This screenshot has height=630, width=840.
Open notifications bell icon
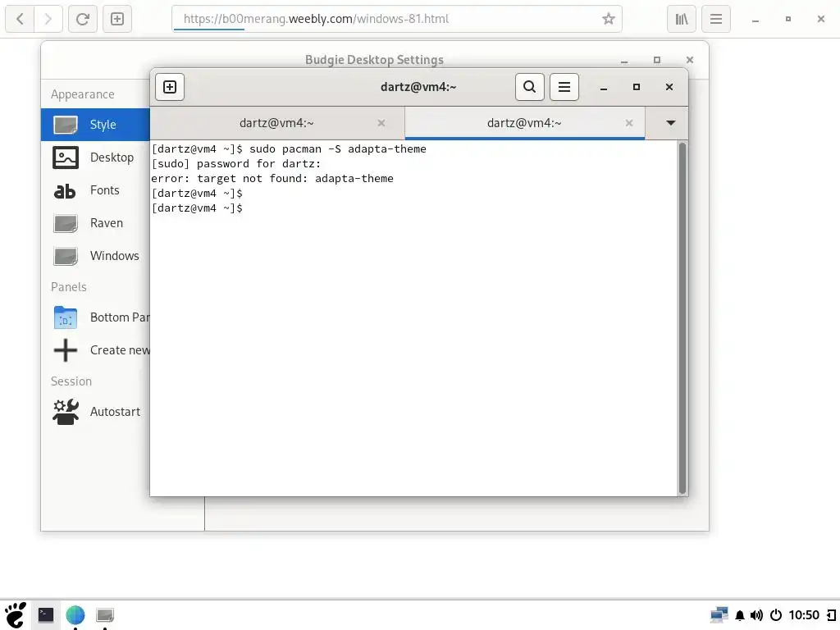[x=740, y=615]
